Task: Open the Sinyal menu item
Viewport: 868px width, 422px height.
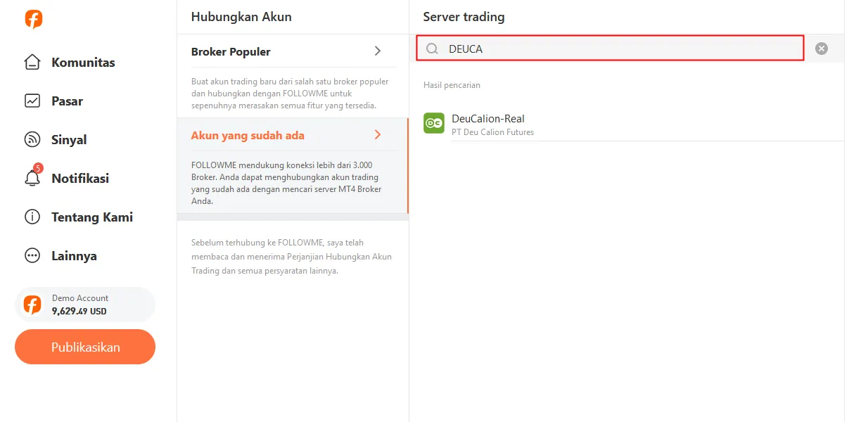Action: (69, 139)
